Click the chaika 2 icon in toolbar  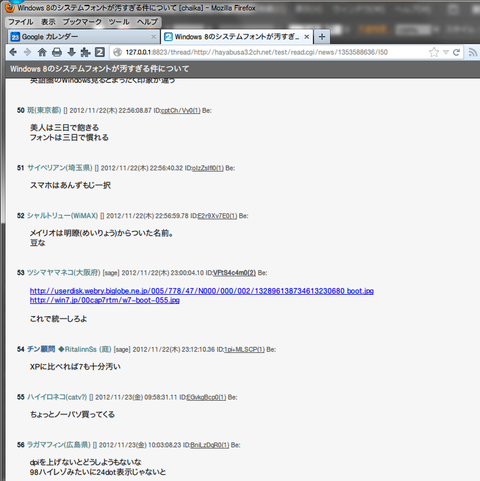click(x=100, y=52)
